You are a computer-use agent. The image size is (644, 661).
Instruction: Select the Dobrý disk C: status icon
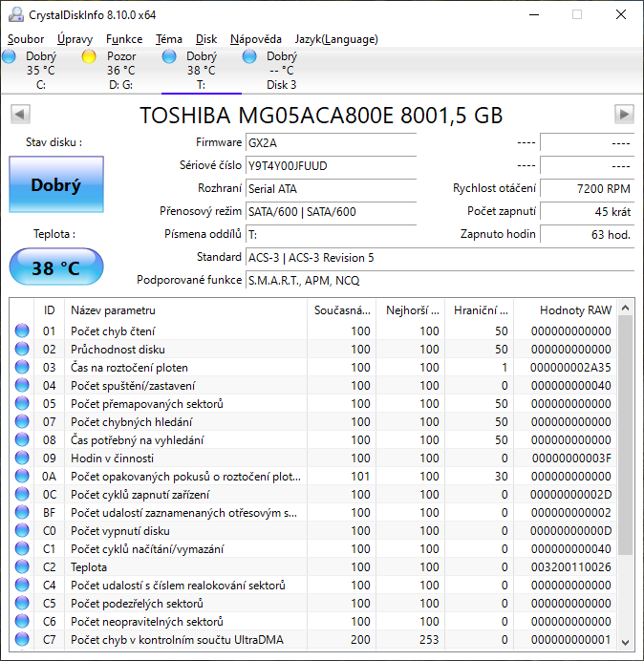tap(9, 57)
